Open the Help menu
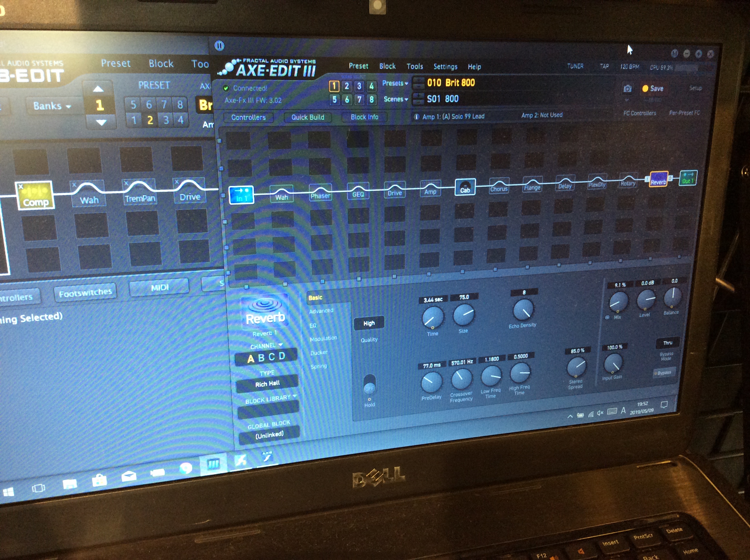This screenshot has width=750, height=560. pyautogui.click(x=474, y=67)
